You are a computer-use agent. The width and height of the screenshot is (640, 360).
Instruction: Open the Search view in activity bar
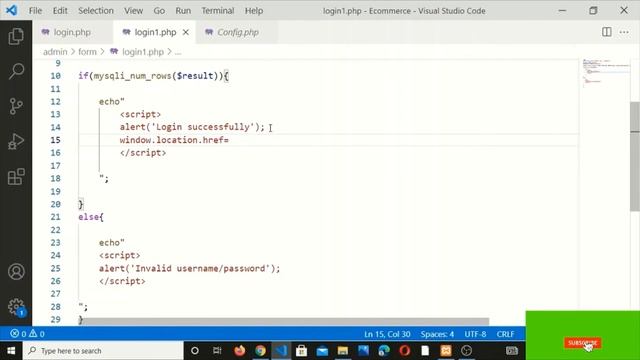16,71
